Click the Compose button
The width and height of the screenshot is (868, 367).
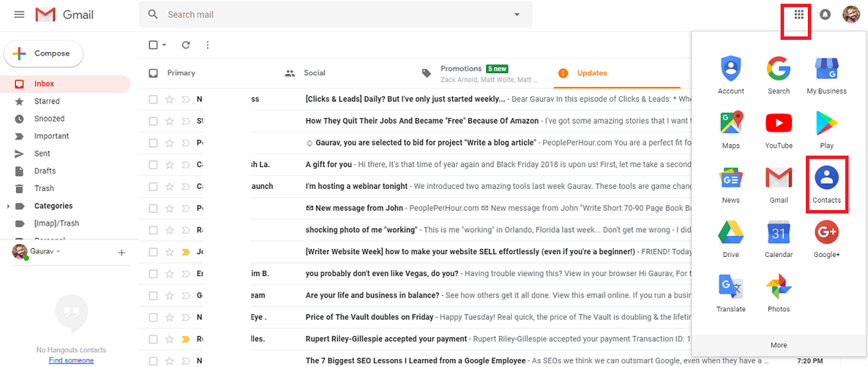coord(43,54)
